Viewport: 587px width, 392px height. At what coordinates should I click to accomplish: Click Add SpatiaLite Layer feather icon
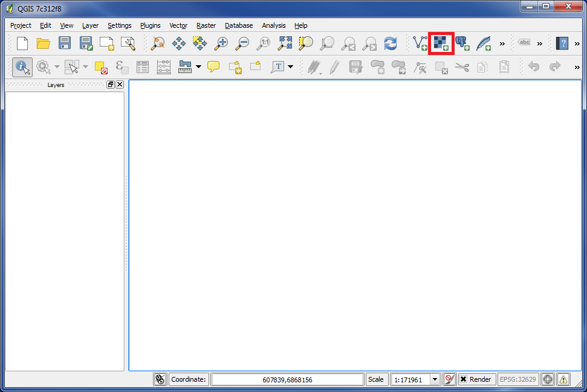[x=484, y=43]
